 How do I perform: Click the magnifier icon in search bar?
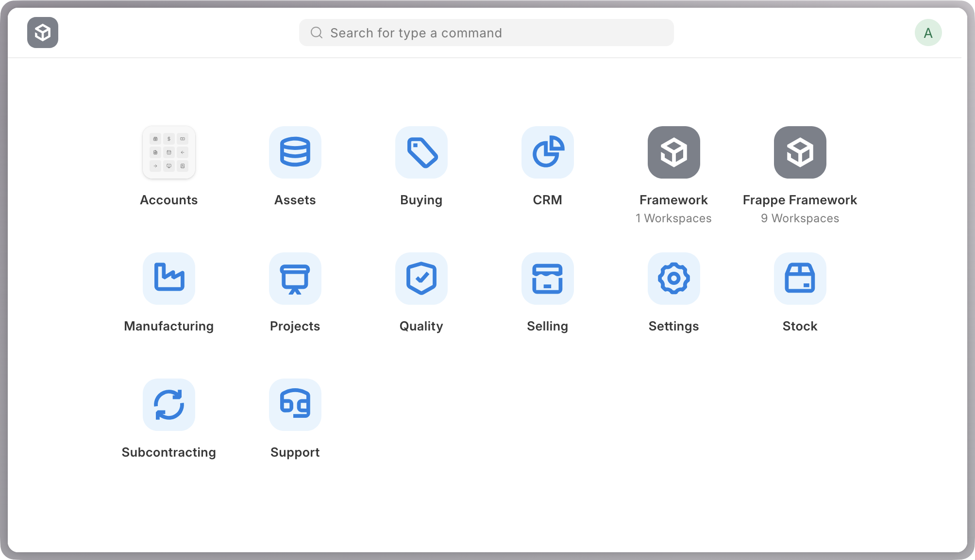[x=317, y=33]
